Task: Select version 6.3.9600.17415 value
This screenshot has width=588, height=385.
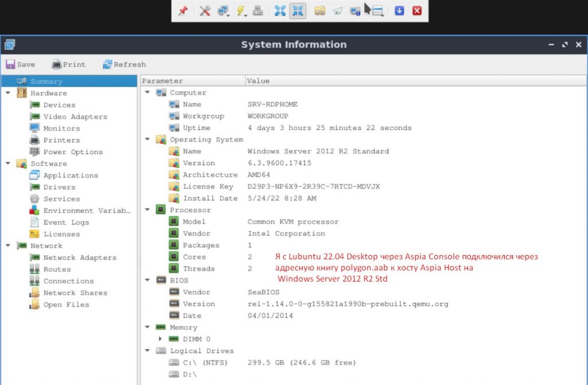Action: [280, 163]
